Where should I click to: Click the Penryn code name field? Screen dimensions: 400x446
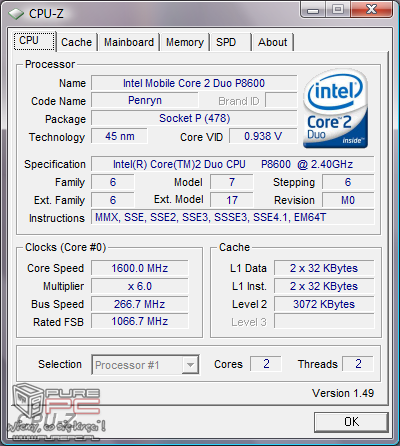145,100
